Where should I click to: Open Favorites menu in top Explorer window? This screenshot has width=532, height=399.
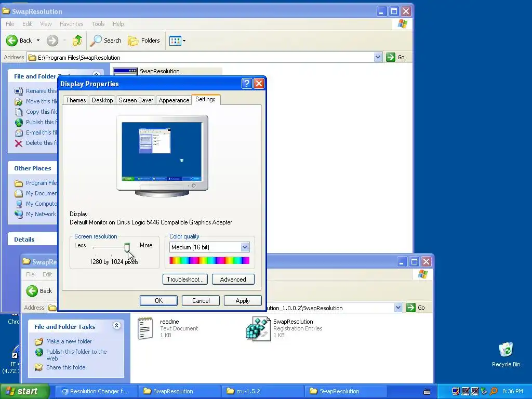(x=72, y=24)
